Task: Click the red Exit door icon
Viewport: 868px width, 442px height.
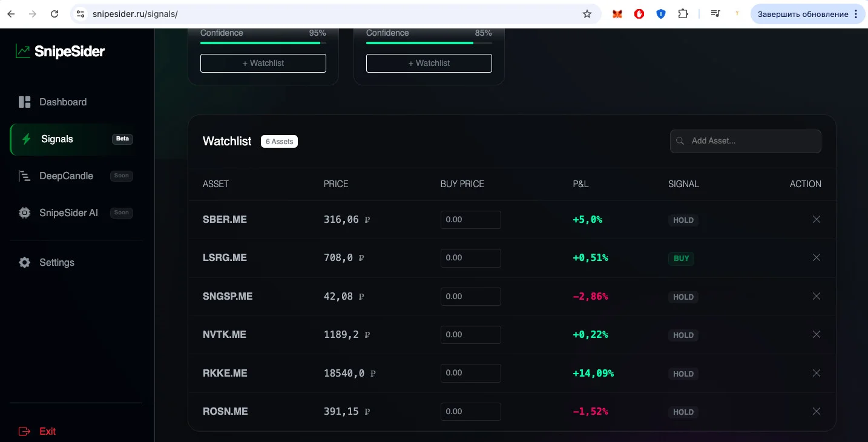Action: point(25,432)
